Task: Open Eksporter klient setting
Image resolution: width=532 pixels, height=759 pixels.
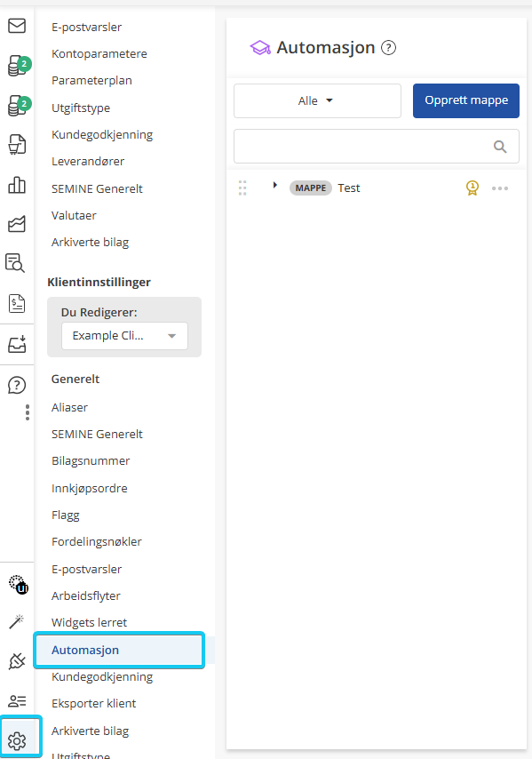Action: click(94, 703)
